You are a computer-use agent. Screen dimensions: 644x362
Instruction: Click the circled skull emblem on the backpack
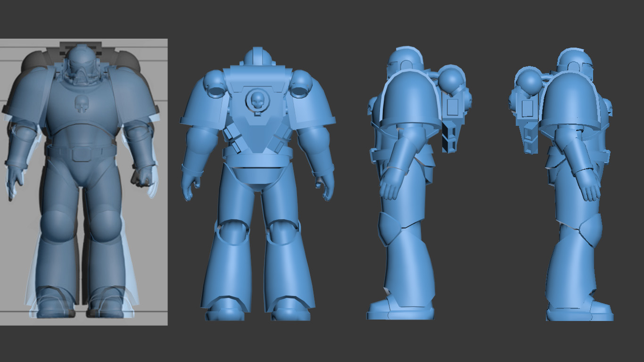coord(257,101)
